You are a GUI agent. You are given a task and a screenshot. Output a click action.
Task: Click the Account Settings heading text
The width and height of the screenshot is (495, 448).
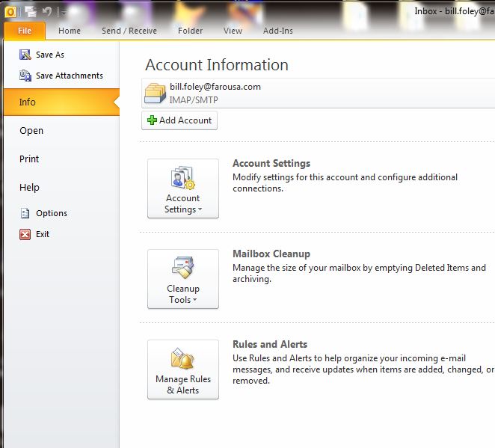(x=271, y=164)
